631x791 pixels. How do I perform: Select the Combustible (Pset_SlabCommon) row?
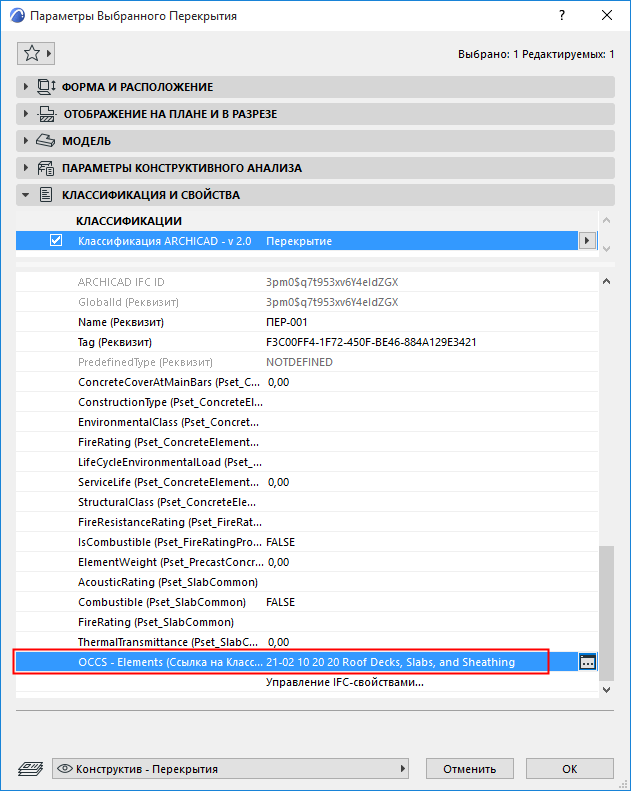[307, 602]
